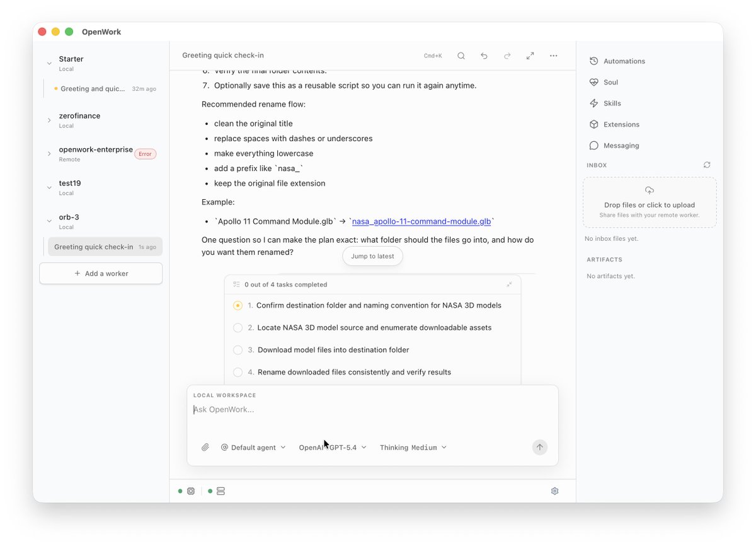Click the undo arrow icon
Image resolution: width=756 pixels, height=546 pixels.
[x=484, y=55]
